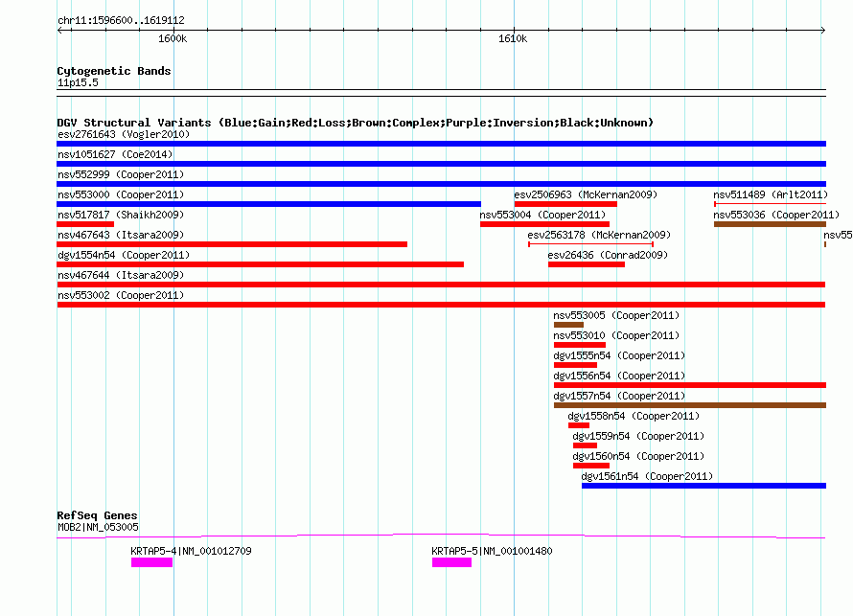Viewport: 853px width, 616px height.
Task: Click the nsv553000 (Cooper2011) blue bar
Action: tap(268, 204)
